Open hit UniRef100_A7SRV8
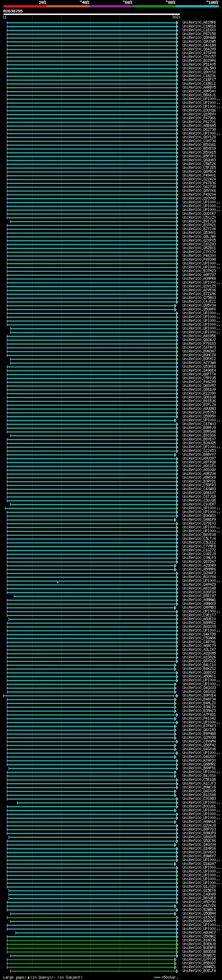Screen dimensions: 222x980 tap(199, 53)
